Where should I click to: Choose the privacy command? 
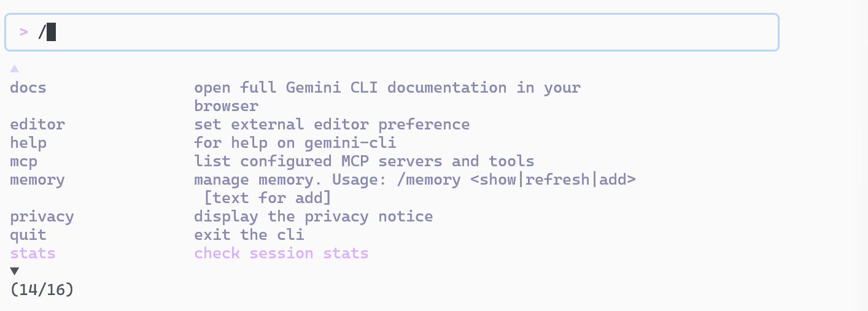[42, 217]
